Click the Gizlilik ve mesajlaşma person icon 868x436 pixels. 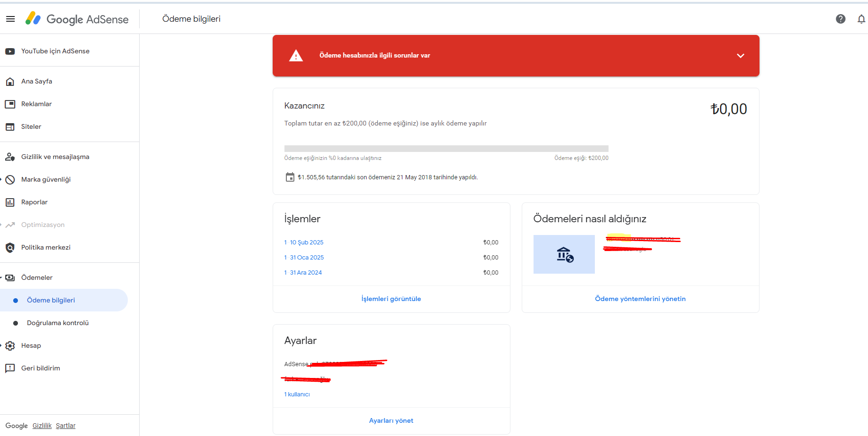pos(10,157)
